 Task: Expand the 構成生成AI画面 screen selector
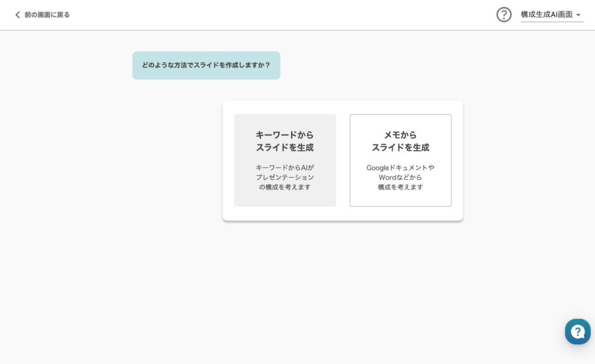(547, 15)
